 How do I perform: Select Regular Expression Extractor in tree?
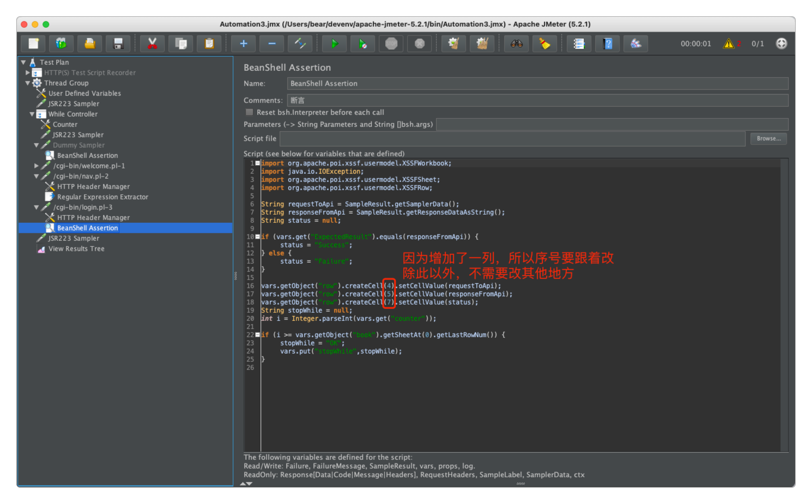pyautogui.click(x=102, y=197)
